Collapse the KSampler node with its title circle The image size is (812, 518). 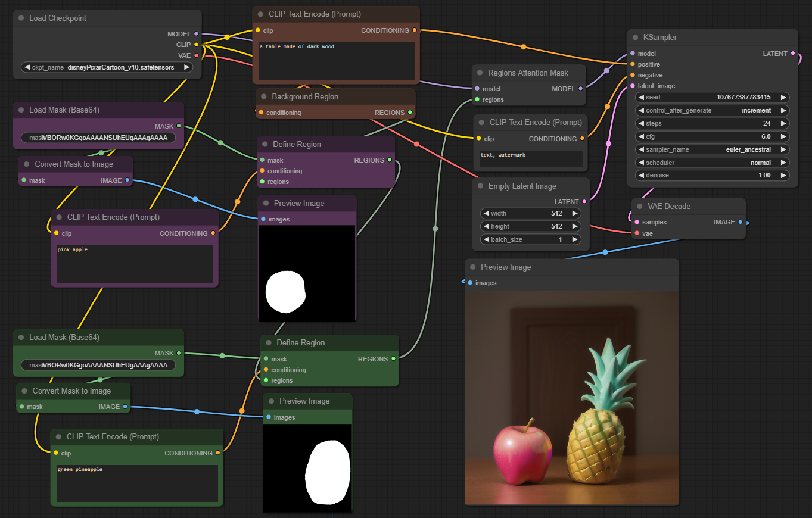(634, 37)
